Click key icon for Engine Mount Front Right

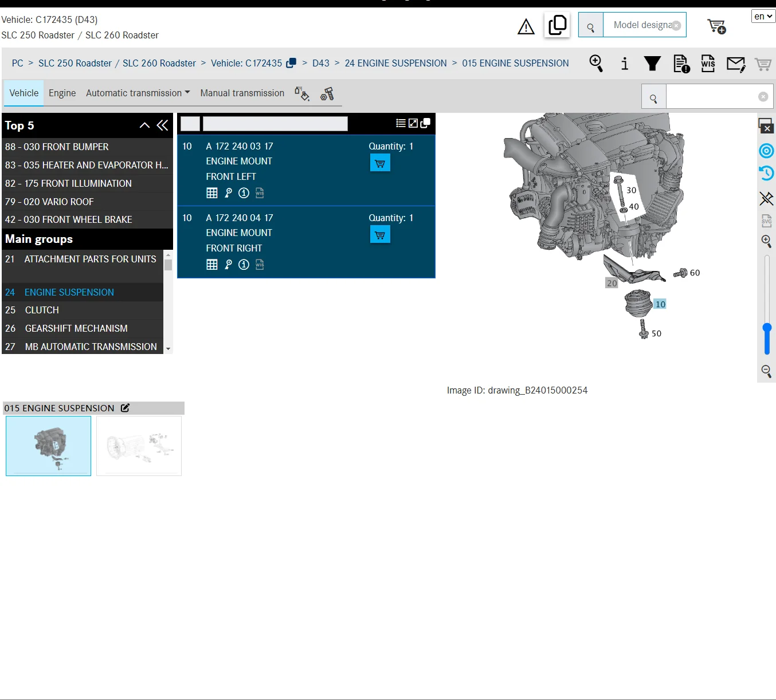[228, 264]
